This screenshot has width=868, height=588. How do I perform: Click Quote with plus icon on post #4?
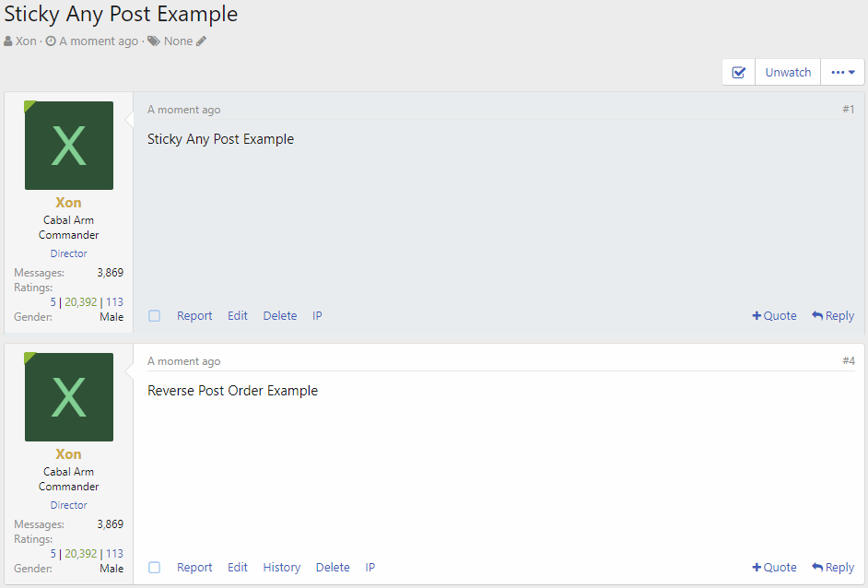click(774, 568)
